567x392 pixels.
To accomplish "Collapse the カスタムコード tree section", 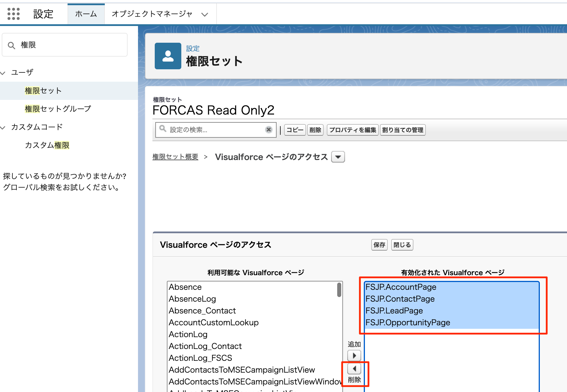I will pos(3,127).
